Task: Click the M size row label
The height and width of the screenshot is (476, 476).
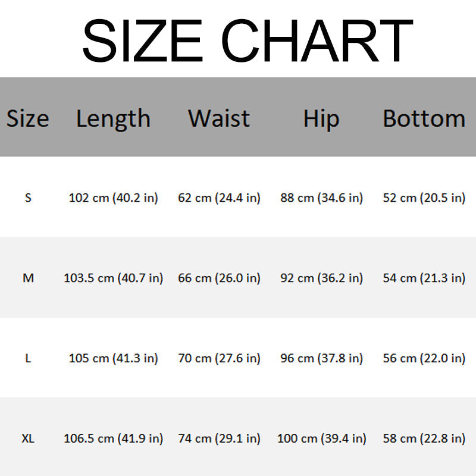Action: click(28, 278)
